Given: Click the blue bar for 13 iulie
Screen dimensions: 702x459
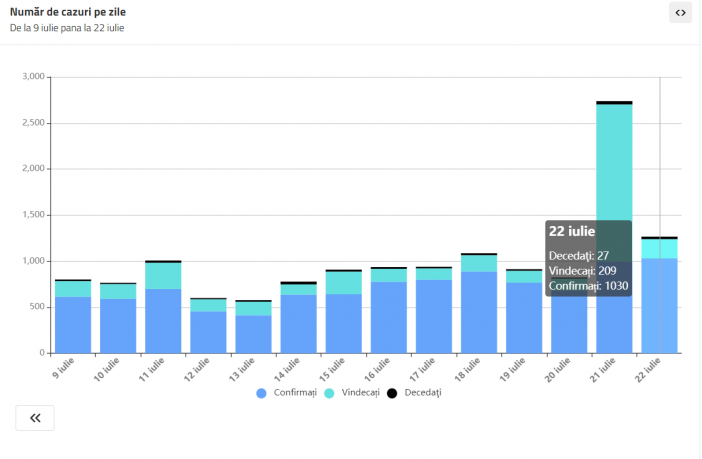Looking at the screenshot, I should [x=253, y=334].
